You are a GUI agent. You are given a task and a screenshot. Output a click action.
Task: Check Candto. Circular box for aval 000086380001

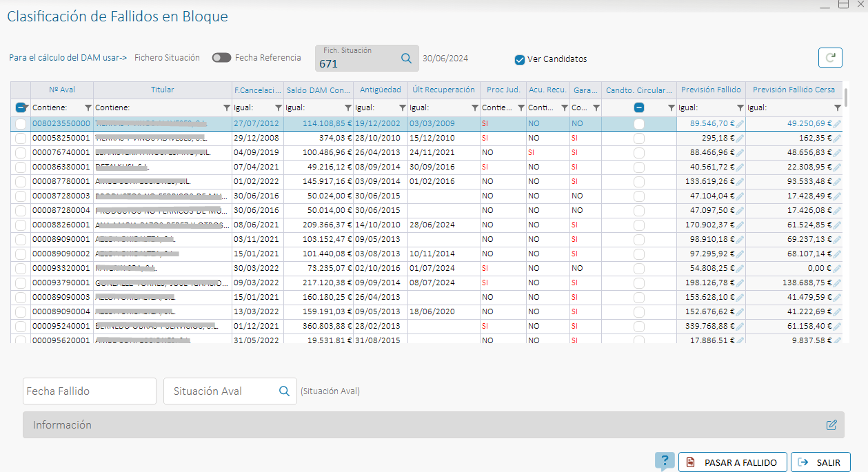(x=639, y=167)
